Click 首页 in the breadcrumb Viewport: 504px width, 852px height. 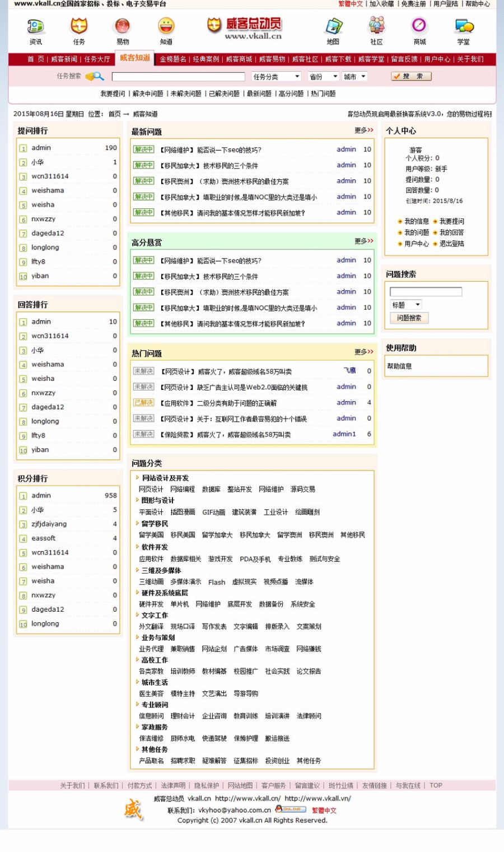point(114,114)
